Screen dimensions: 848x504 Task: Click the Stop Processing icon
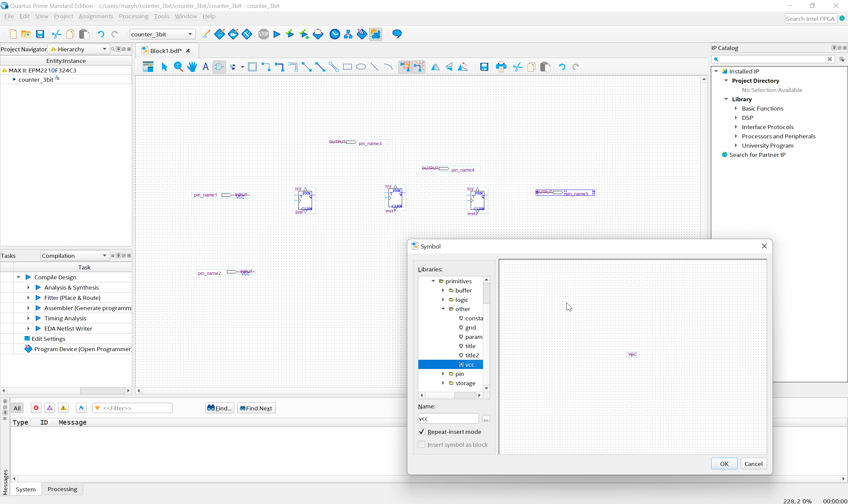pyautogui.click(x=263, y=34)
